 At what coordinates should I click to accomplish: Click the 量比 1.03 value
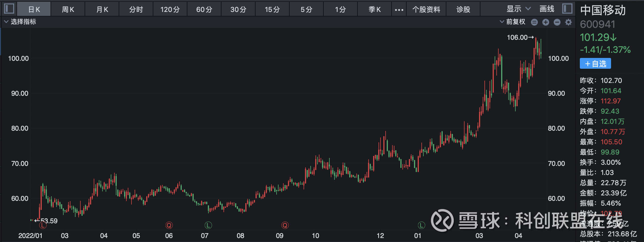(607, 172)
